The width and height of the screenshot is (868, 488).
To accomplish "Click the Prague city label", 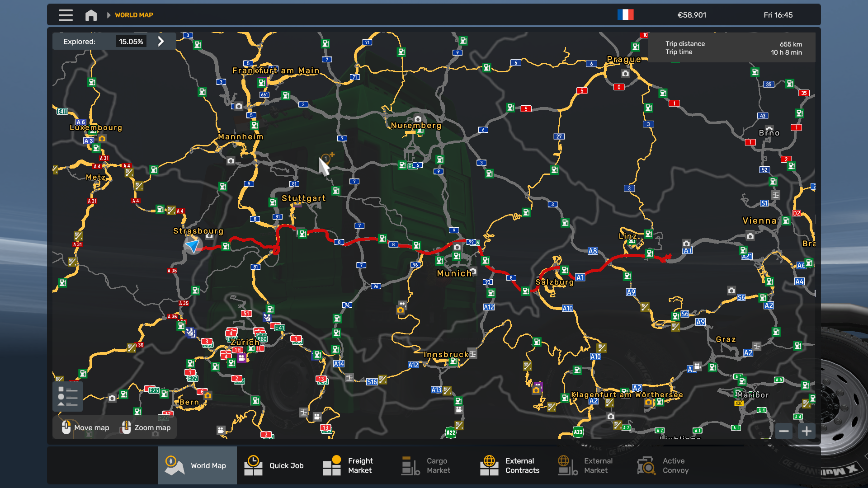I will 624,59.
